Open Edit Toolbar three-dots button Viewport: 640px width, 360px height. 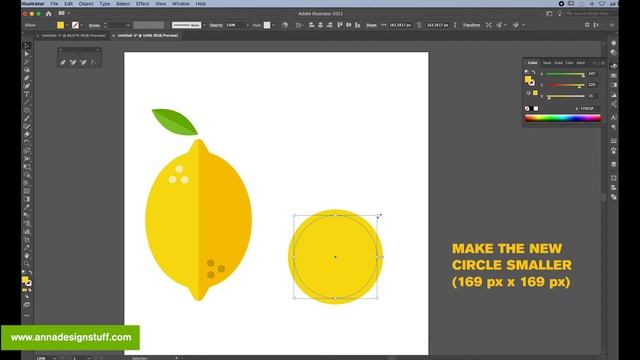click(x=27, y=316)
